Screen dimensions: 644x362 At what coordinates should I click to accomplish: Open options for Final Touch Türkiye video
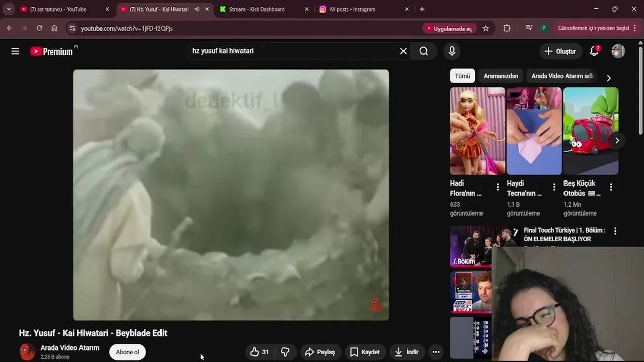(615, 231)
